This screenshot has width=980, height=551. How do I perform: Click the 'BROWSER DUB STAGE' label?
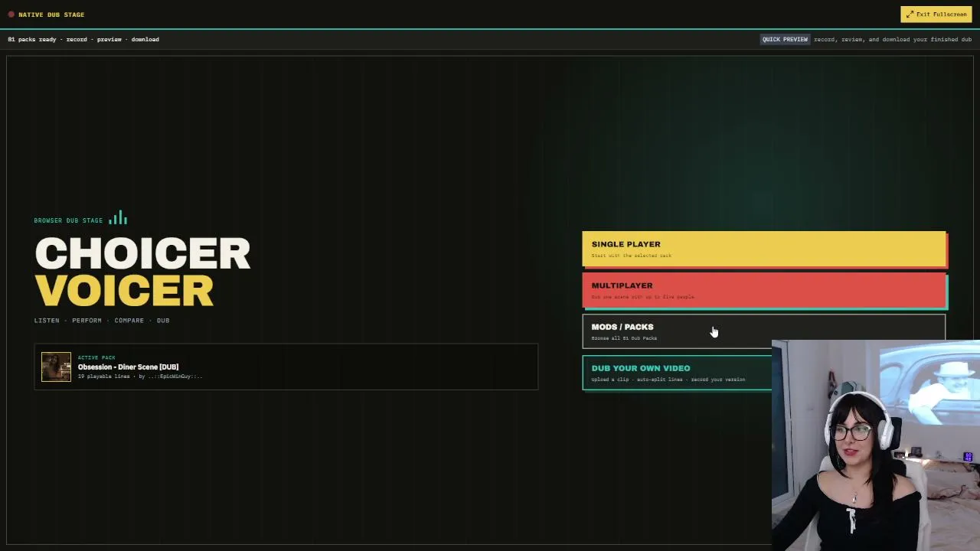tap(68, 220)
